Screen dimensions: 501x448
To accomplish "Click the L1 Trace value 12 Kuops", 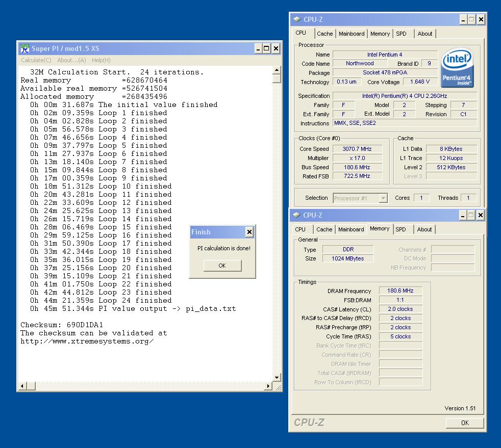I will click(x=451, y=159).
